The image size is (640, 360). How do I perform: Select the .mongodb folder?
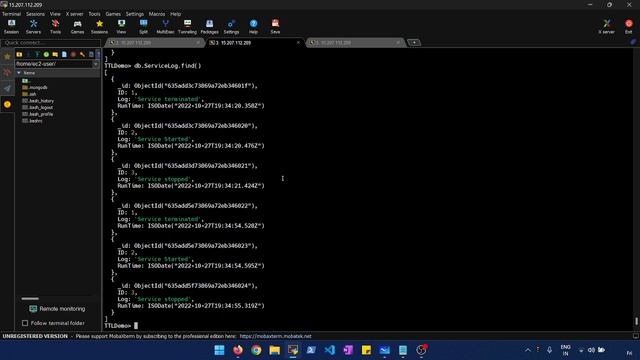pos(35,87)
